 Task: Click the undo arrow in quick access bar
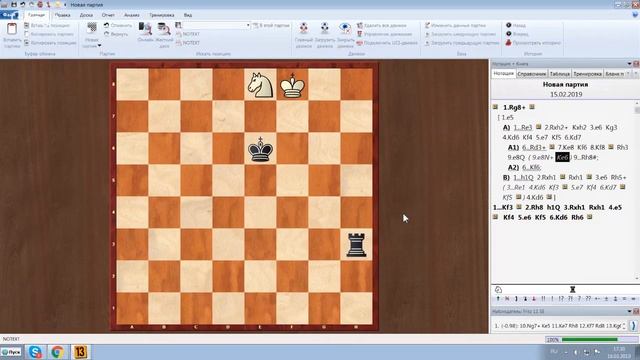23,4
